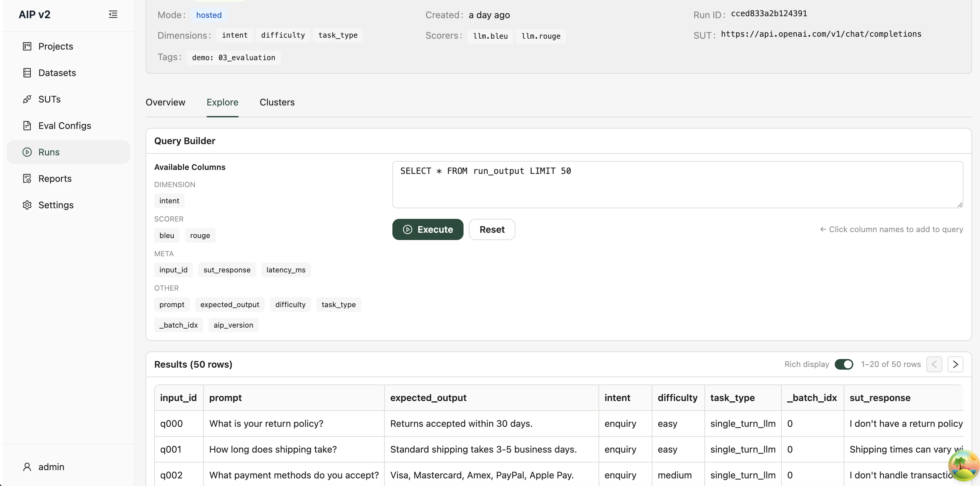This screenshot has height=486, width=980.
Task: Click the sut_response column header
Action: pos(904,398)
